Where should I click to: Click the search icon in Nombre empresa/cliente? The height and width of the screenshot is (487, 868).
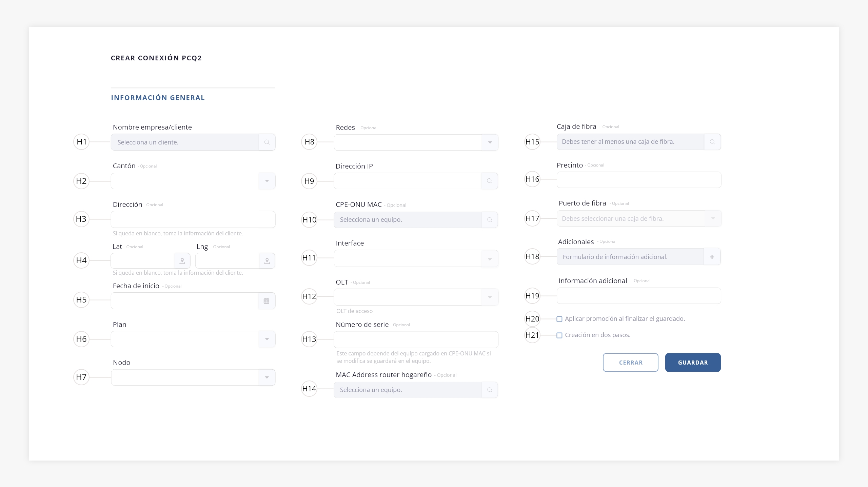pyautogui.click(x=267, y=142)
